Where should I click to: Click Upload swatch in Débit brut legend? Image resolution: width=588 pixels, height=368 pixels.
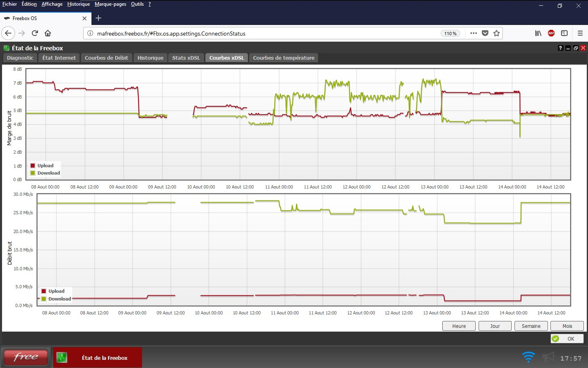pyautogui.click(x=44, y=291)
